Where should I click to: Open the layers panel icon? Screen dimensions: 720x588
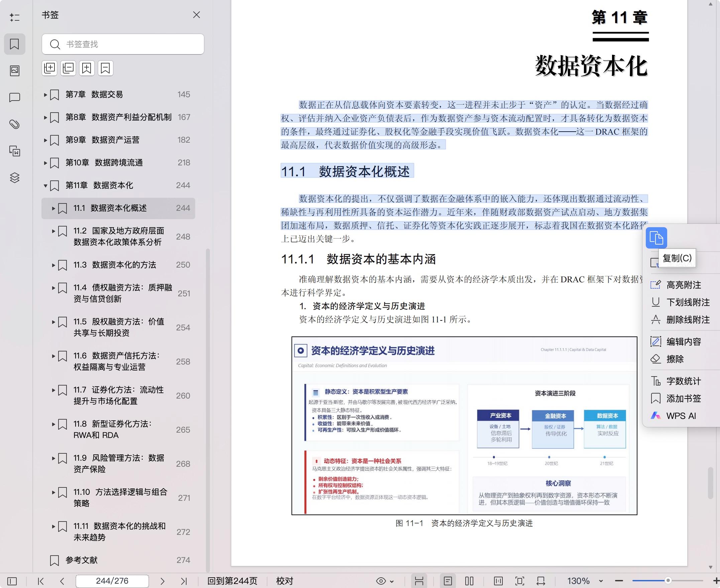coord(15,177)
